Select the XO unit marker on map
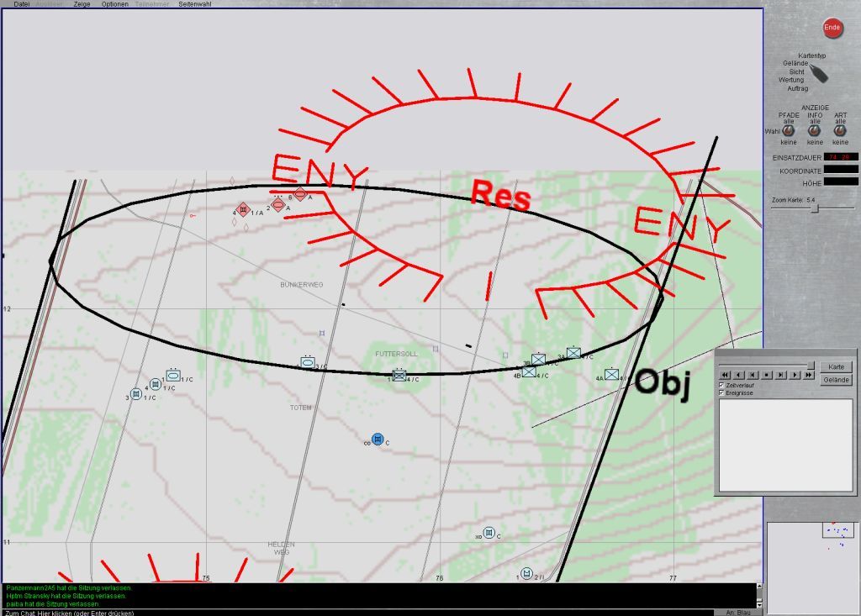 click(x=489, y=532)
